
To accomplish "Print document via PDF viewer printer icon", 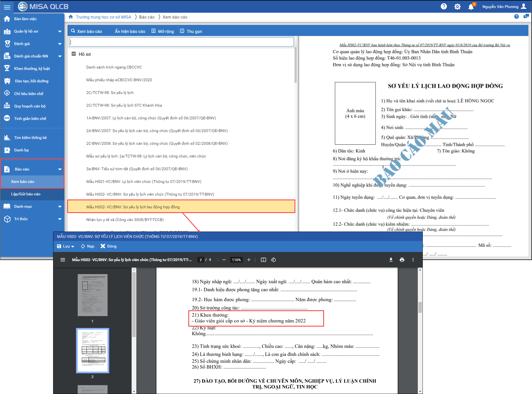I will 402,260.
